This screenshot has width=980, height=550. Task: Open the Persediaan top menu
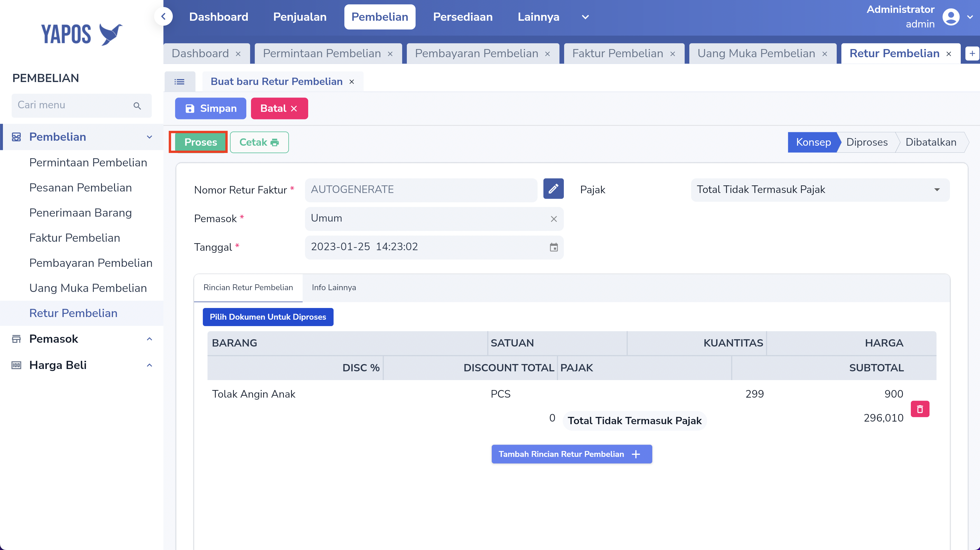[463, 17]
